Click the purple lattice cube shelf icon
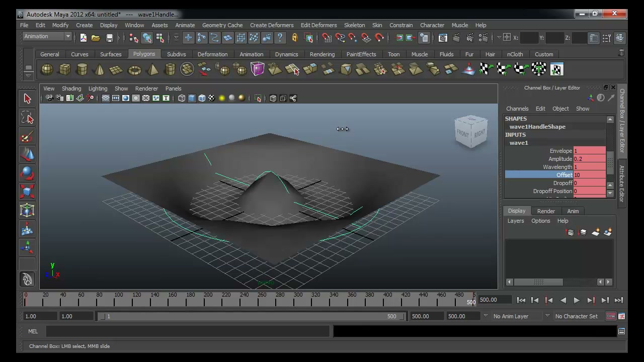 (258, 69)
